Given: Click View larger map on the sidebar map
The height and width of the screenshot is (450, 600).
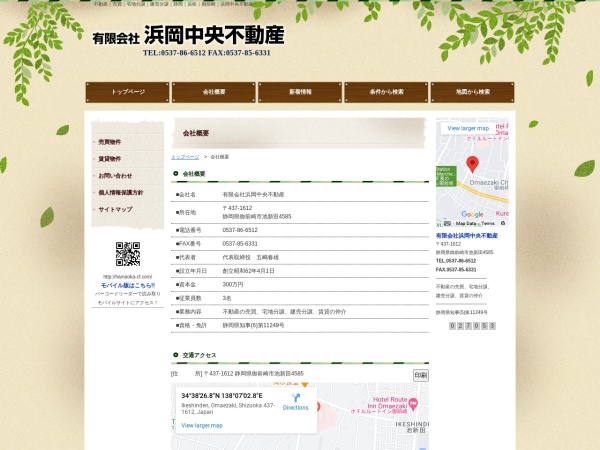Looking at the screenshot, I should [x=468, y=129].
